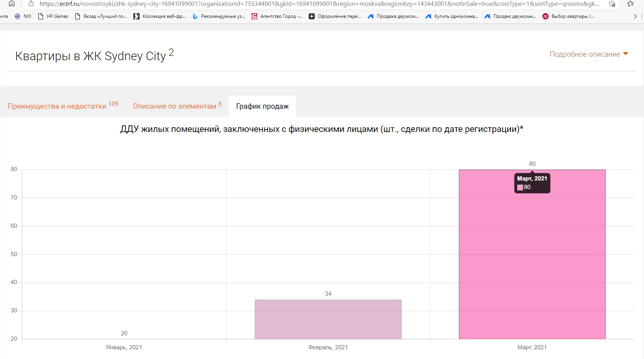
Task: Open the Коллекция веб-фр... bookmark
Action: pos(160,16)
